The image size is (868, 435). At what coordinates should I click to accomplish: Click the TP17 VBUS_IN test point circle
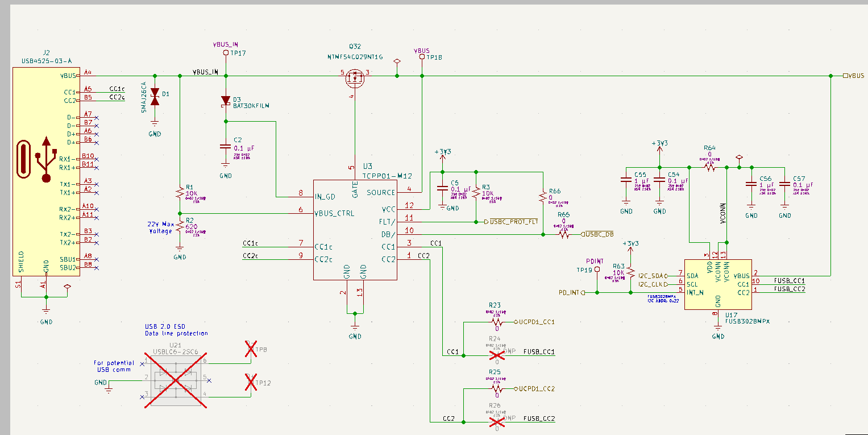pyautogui.click(x=226, y=51)
